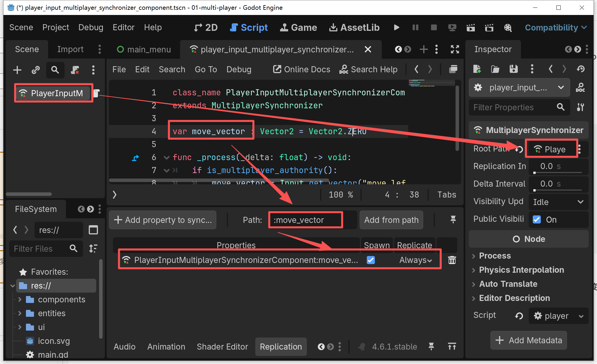Click the Replication Interval slider field
Viewport: 597px width, 364px height.
pyautogui.click(x=558, y=166)
